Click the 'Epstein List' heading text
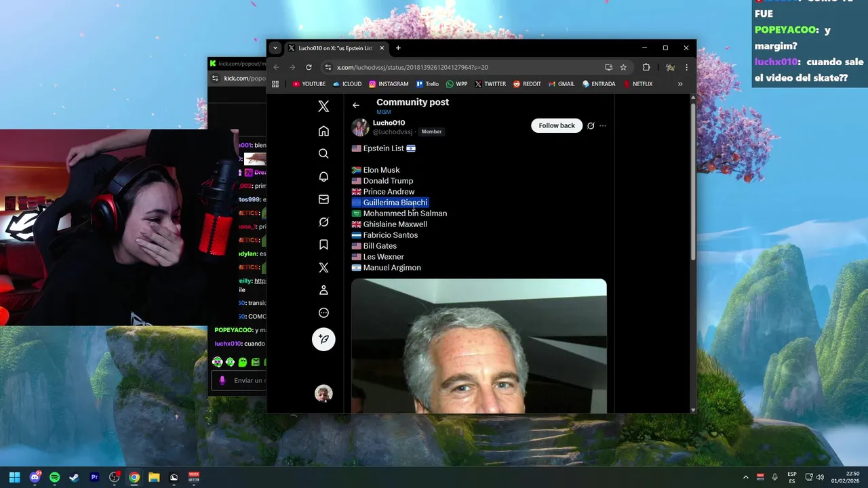Screen dimensions: 868x488 [x=383, y=148]
